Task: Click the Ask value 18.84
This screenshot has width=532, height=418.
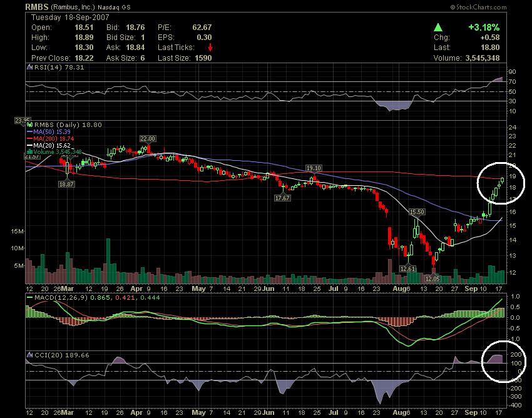Action: [x=135, y=48]
